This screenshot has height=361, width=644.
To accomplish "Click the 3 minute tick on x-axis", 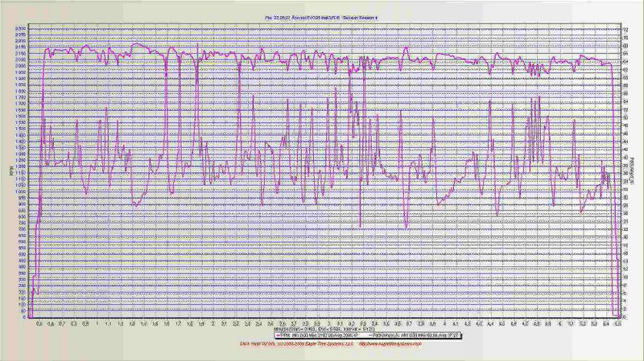I will click(328, 323).
